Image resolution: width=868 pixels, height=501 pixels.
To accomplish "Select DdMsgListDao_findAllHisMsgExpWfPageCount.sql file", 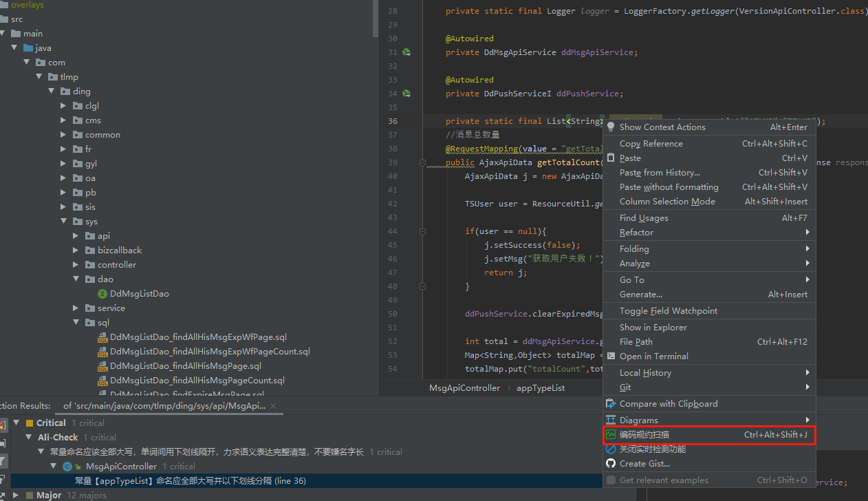I will 210,352.
